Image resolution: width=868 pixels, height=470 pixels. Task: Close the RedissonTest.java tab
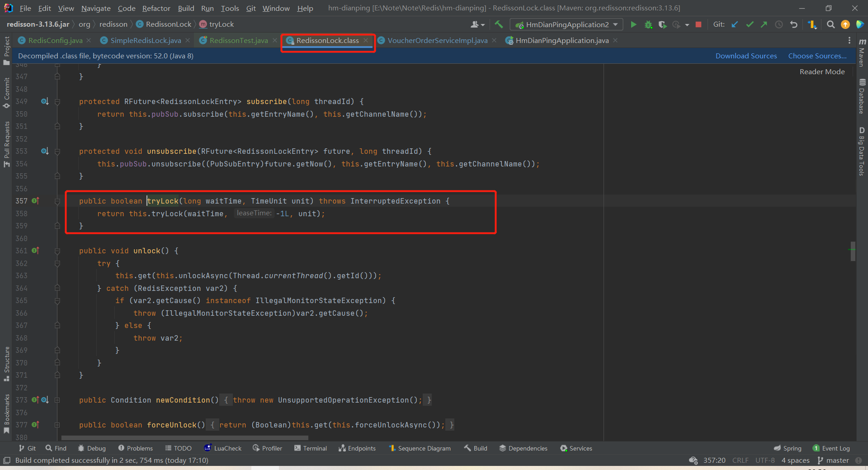click(x=275, y=40)
